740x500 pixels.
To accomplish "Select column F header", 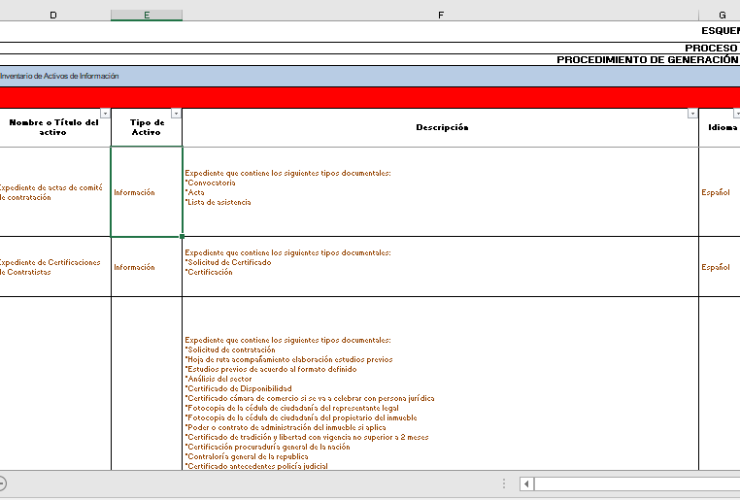I will [x=440, y=15].
